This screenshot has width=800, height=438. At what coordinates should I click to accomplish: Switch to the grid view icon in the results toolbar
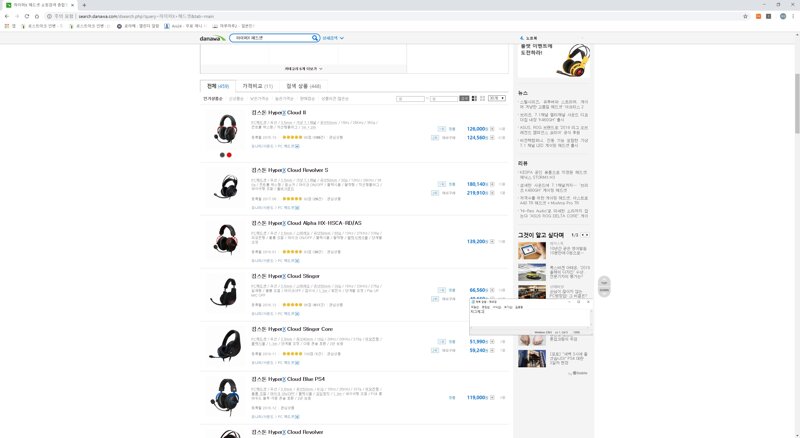(482, 98)
